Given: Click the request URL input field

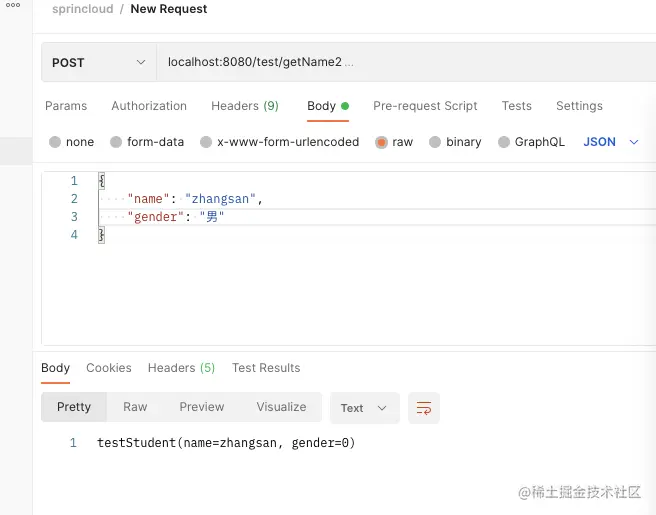Looking at the screenshot, I should (406, 62).
